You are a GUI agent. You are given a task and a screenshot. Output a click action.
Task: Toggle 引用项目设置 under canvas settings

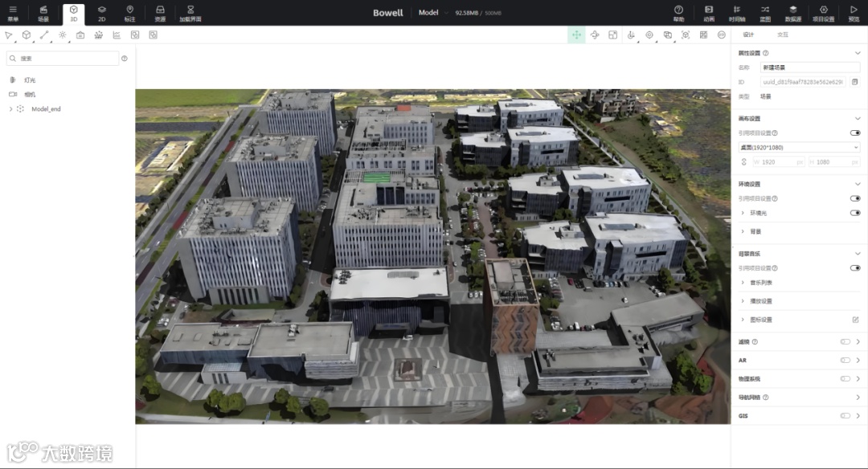pyautogui.click(x=855, y=133)
